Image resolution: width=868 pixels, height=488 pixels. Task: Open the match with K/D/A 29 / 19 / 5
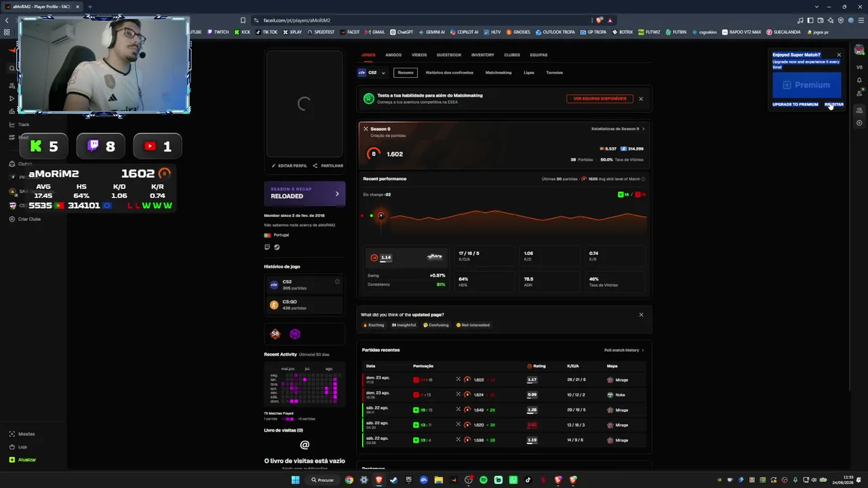(505, 410)
